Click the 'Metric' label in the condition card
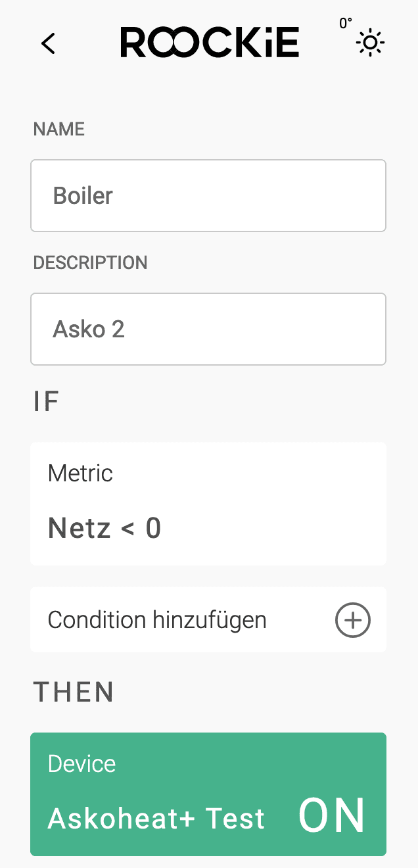The height and width of the screenshot is (868, 418). tap(80, 473)
